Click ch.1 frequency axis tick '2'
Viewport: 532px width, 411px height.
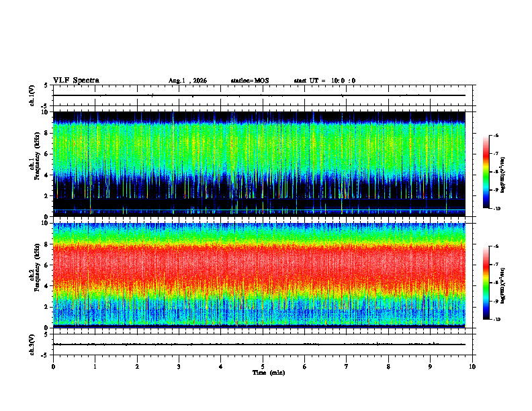coord(47,196)
